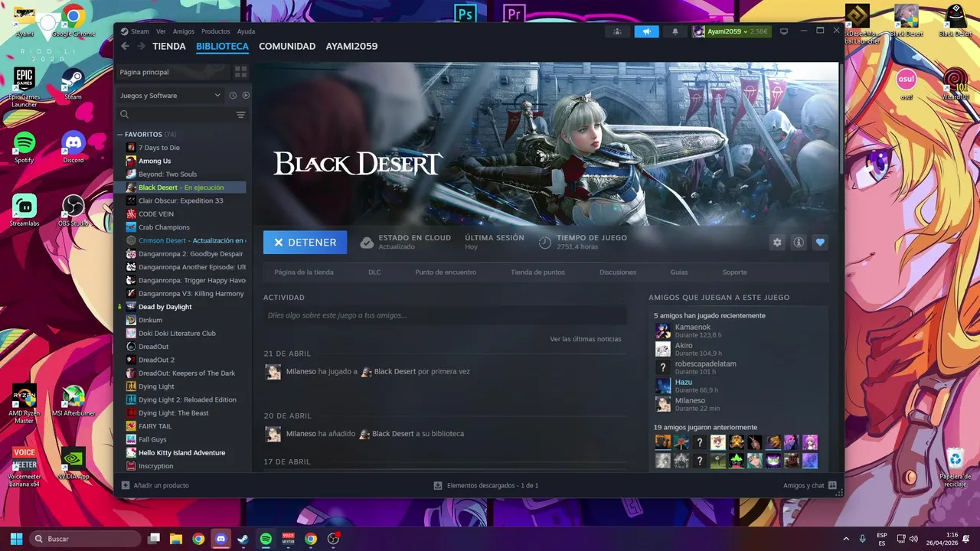Open Ayami2059 account dropdown

click(731, 31)
